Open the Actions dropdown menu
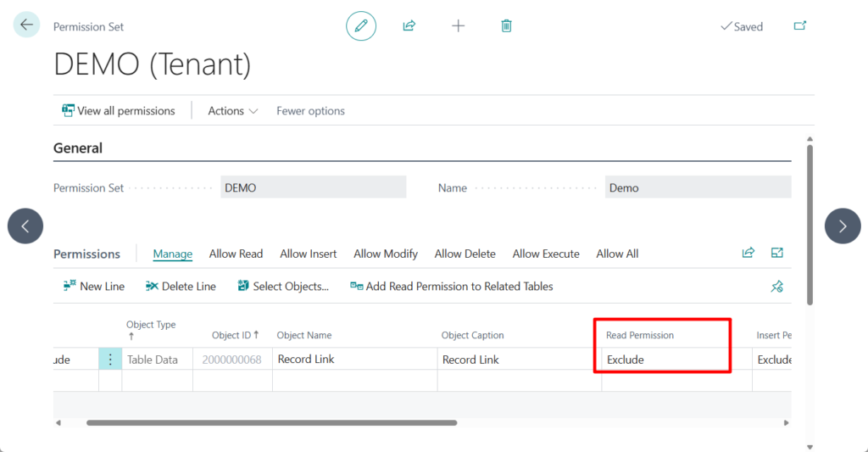868x452 pixels. (x=233, y=111)
